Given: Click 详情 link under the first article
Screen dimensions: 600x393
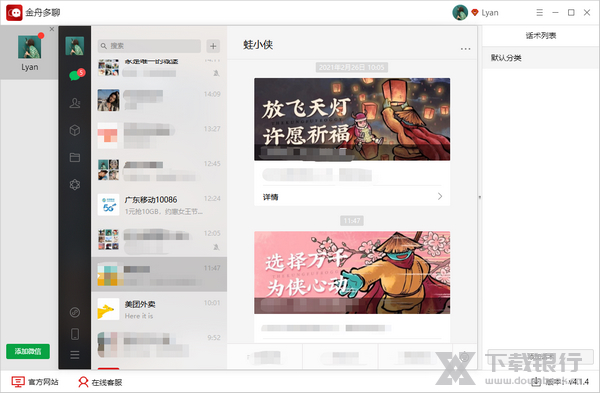Looking at the screenshot, I should 271,197.
